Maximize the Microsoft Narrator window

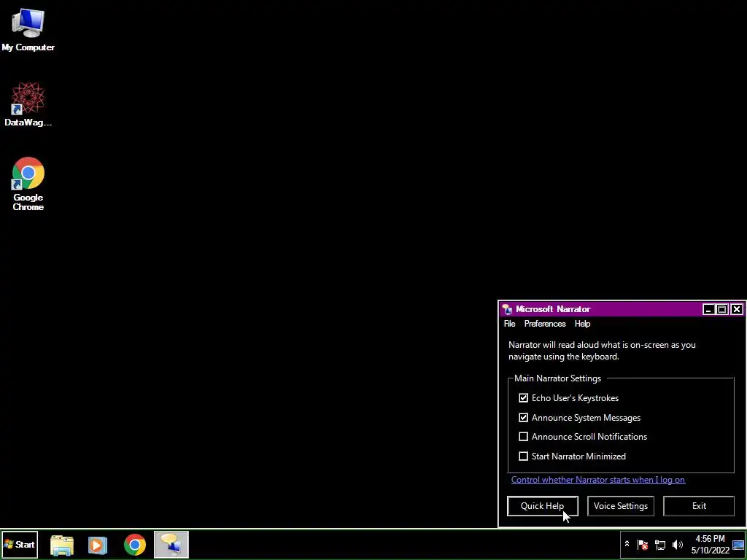coord(722,309)
